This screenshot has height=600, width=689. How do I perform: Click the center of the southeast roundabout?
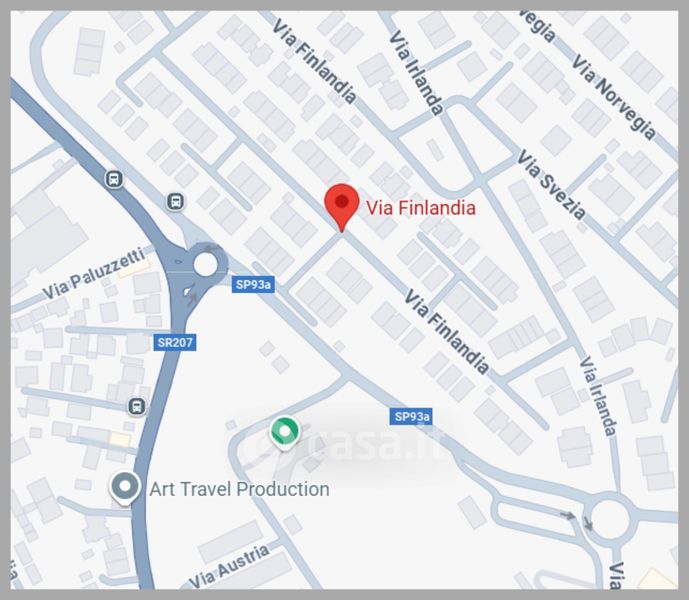tap(608, 519)
